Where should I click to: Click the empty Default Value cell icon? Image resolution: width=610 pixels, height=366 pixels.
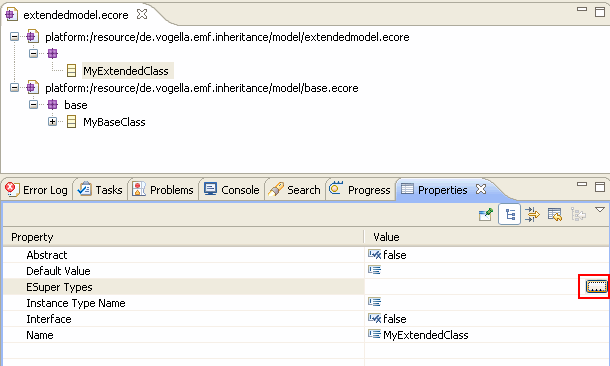[374, 270]
